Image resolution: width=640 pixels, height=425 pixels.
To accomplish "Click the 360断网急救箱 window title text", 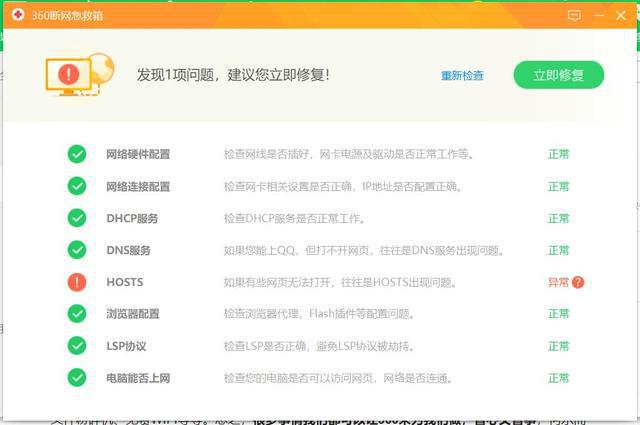I will tap(67, 16).
